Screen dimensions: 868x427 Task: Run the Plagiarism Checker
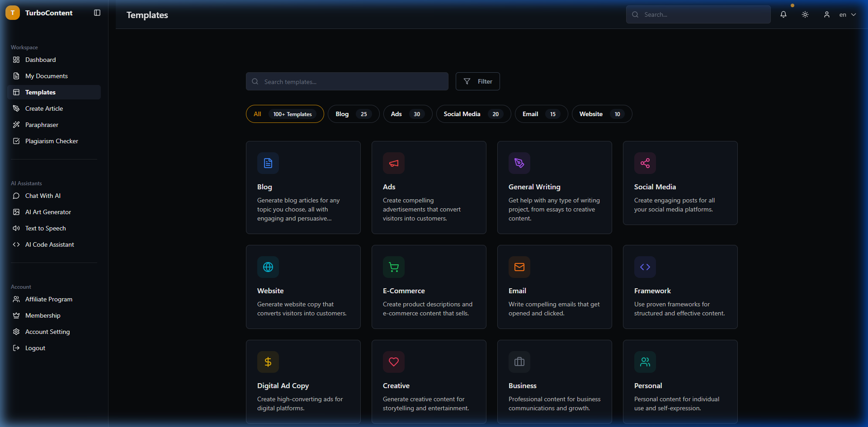pyautogui.click(x=51, y=141)
